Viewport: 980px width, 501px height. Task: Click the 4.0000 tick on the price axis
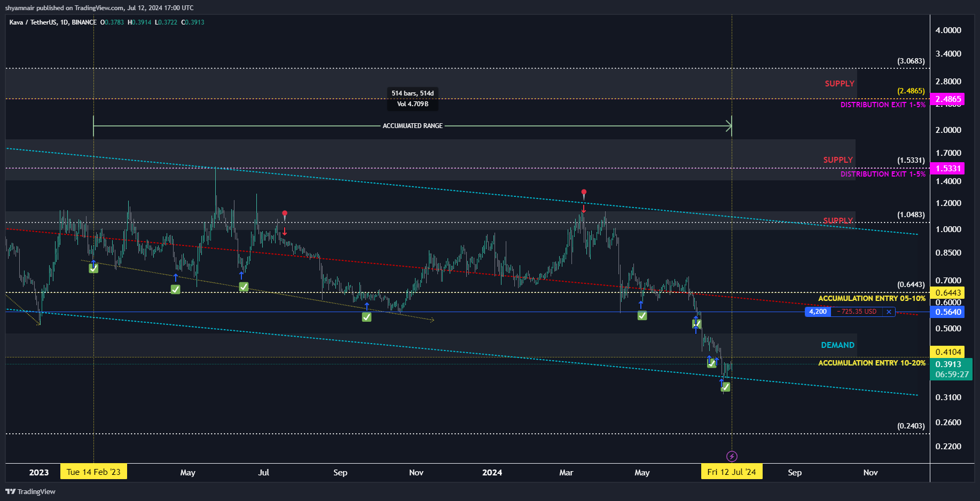click(x=948, y=30)
